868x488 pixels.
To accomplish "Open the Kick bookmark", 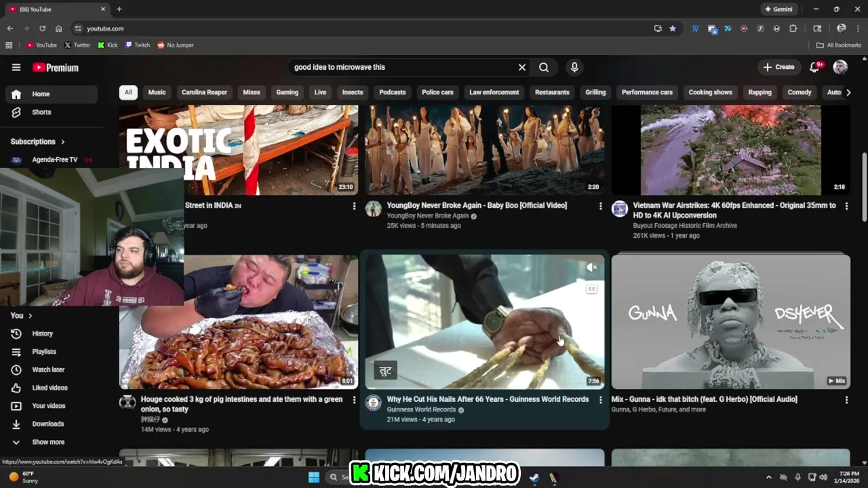I will point(108,45).
